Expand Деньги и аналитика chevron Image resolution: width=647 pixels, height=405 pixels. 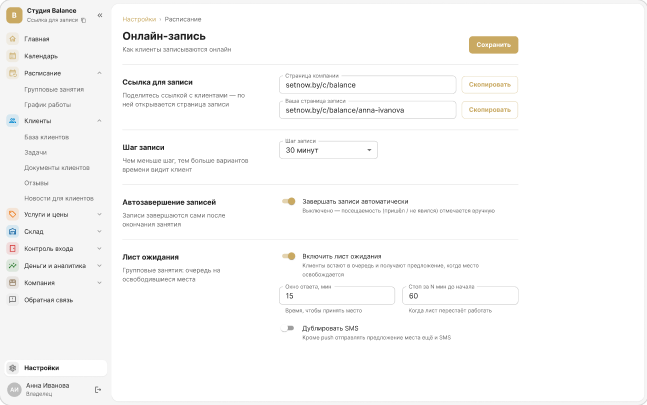coord(99,266)
